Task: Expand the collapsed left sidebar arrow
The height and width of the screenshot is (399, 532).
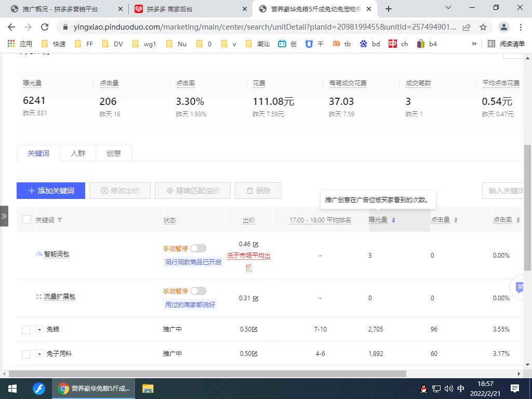Action: (x=4, y=216)
